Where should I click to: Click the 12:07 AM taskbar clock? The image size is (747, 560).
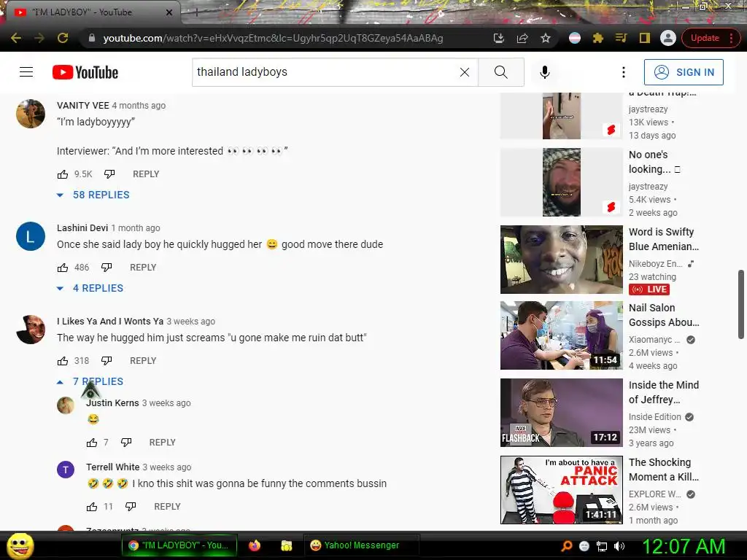pyautogui.click(x=684, y=546)
